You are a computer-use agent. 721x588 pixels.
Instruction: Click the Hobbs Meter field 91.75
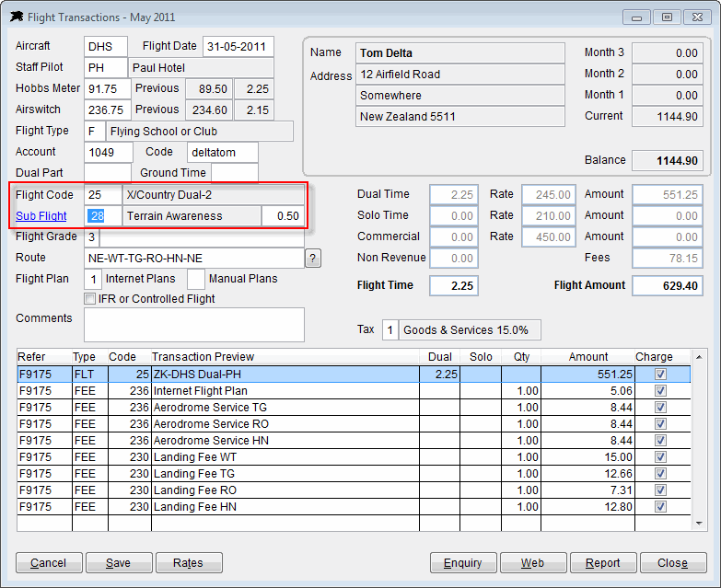108,88
